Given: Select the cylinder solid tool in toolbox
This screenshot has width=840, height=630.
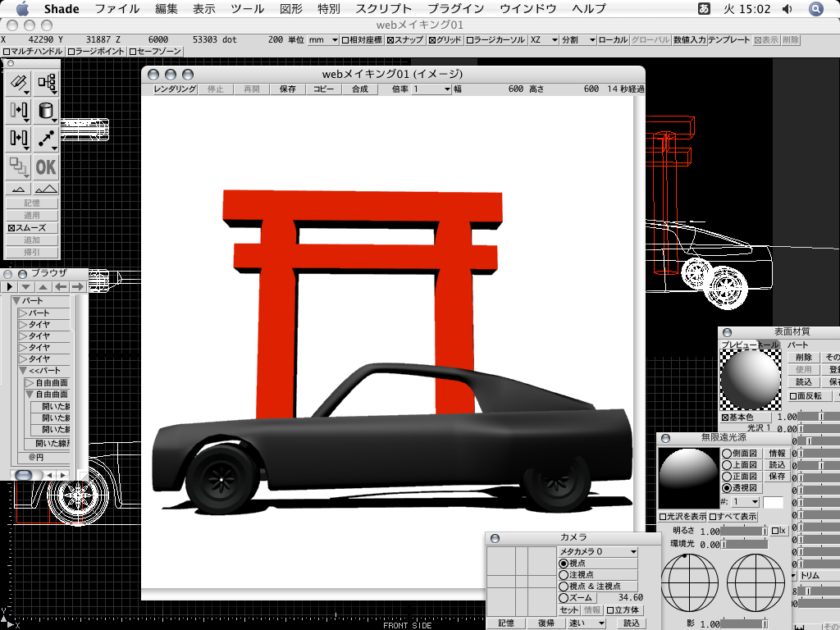Looking at the screenshot, I should tap(46, 110).
